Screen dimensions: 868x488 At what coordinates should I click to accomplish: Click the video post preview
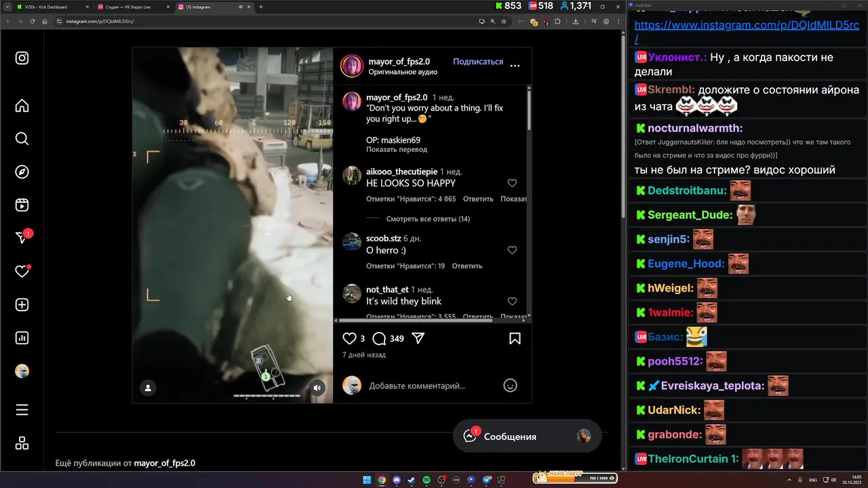(233, 225)
